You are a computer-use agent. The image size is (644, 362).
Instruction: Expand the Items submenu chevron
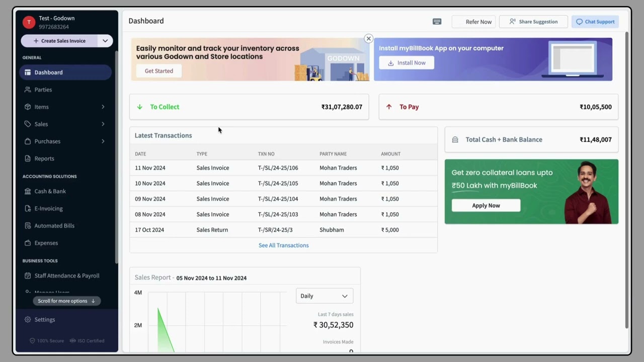click(x=103, y=107)
